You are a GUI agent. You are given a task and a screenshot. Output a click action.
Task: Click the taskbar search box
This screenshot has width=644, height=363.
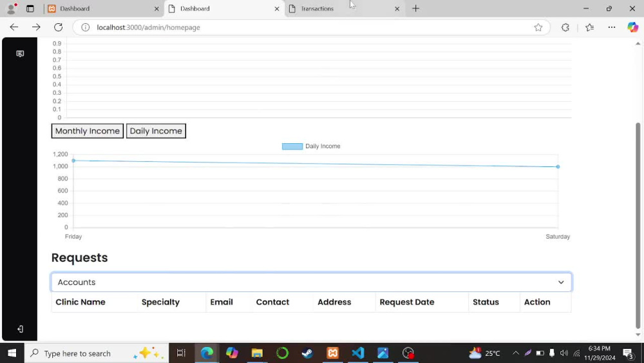(x=97, y=353)
